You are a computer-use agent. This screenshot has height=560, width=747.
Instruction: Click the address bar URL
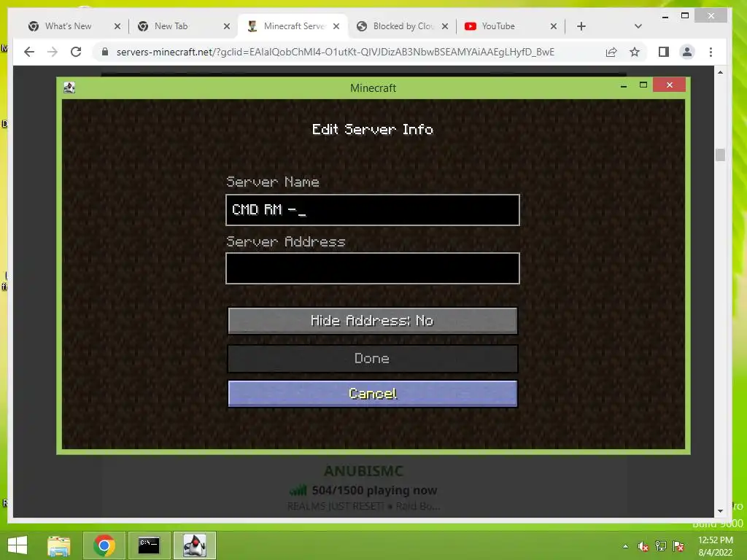336,52
